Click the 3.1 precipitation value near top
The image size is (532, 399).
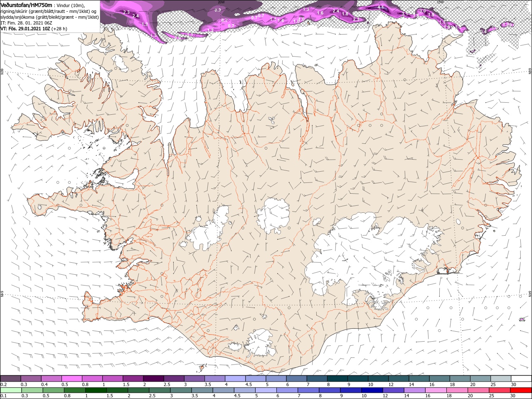tap(405, 14)
